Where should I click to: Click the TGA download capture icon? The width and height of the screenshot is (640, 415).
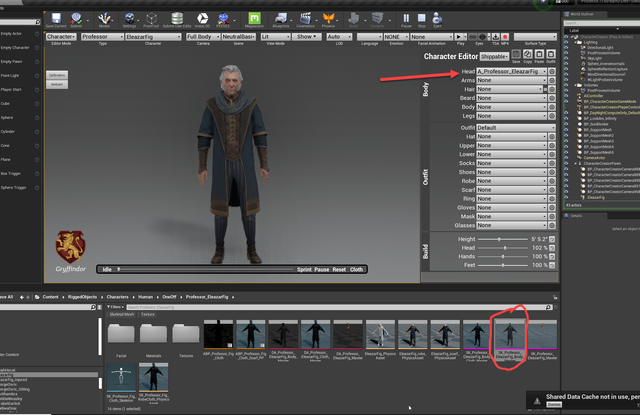pyautogui.click(x=496, y=37)
